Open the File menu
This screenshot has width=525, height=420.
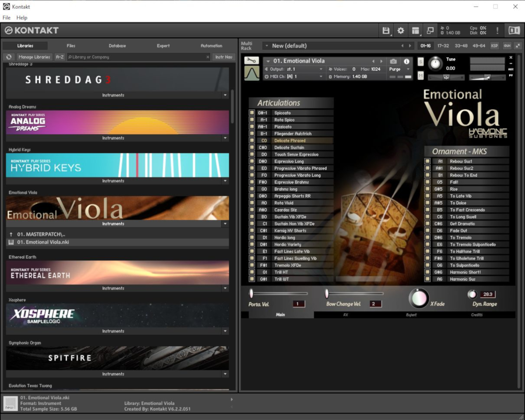pos(7,18)
